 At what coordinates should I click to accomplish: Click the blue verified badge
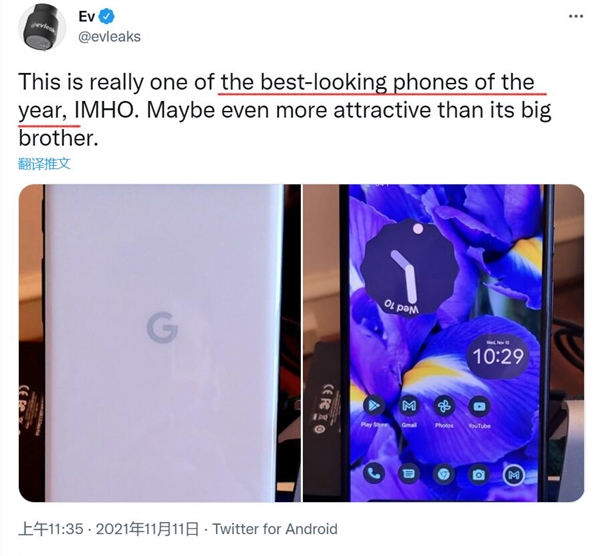tap(107, 16)
